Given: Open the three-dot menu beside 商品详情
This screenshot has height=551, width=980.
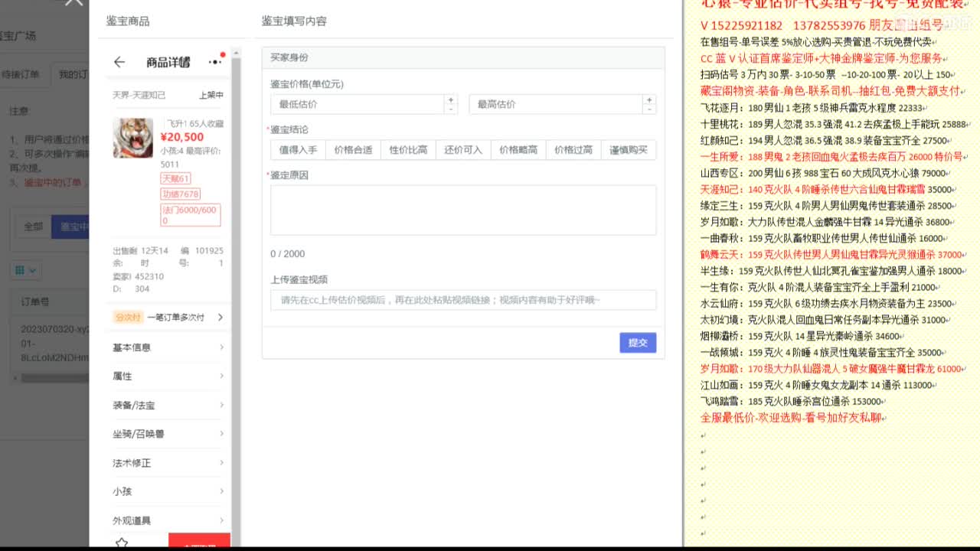Looking at the screenshot, I should click(215, 62).
